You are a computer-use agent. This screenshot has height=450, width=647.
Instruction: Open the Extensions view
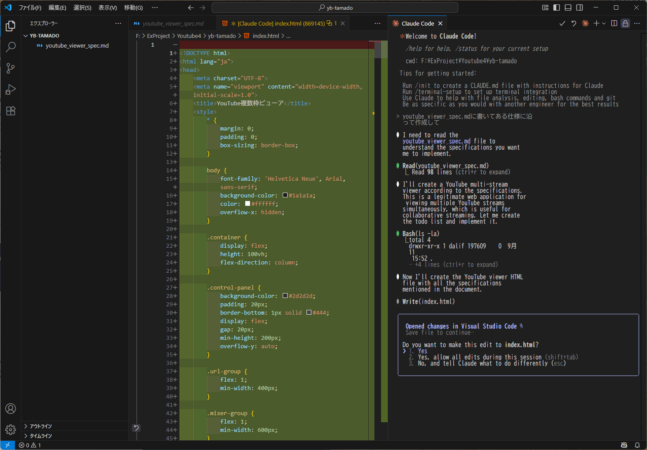(10, 111)
